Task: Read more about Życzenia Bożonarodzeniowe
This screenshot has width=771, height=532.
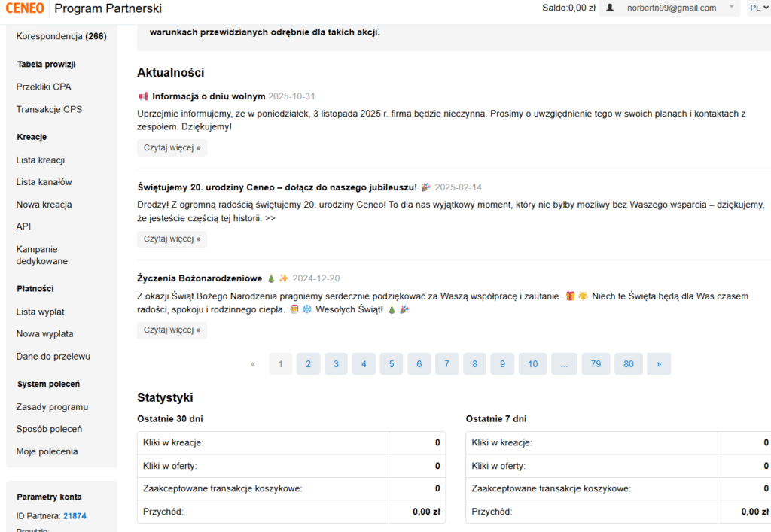Action: tap(172, 330)
